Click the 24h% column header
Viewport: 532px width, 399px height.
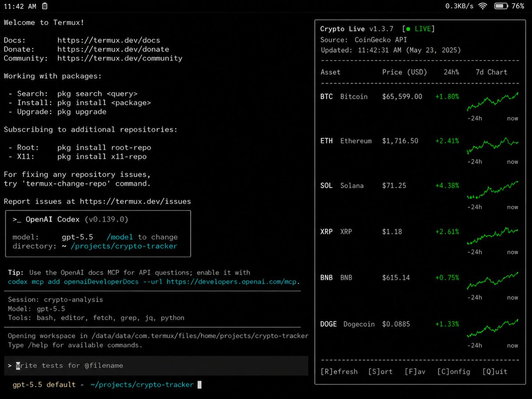451,72
